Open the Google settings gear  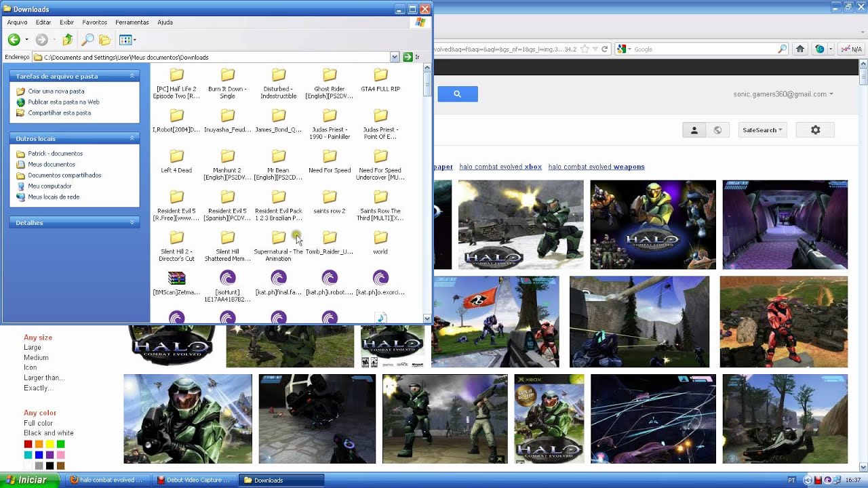click(x=815, y=130)
